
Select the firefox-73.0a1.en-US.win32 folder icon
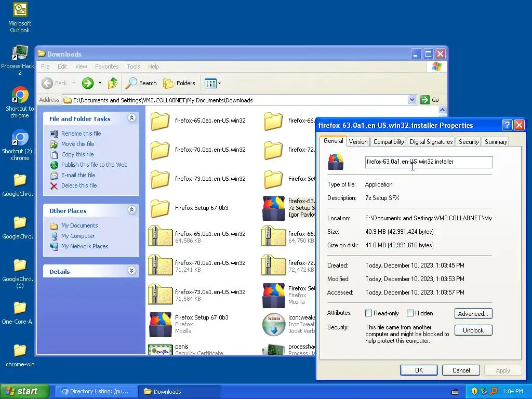(x=160, y=179)
